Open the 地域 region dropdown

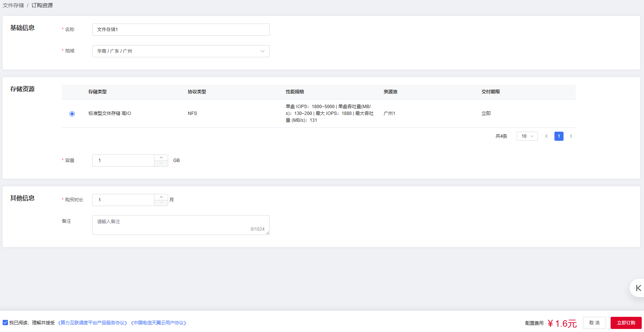(181, 51)
